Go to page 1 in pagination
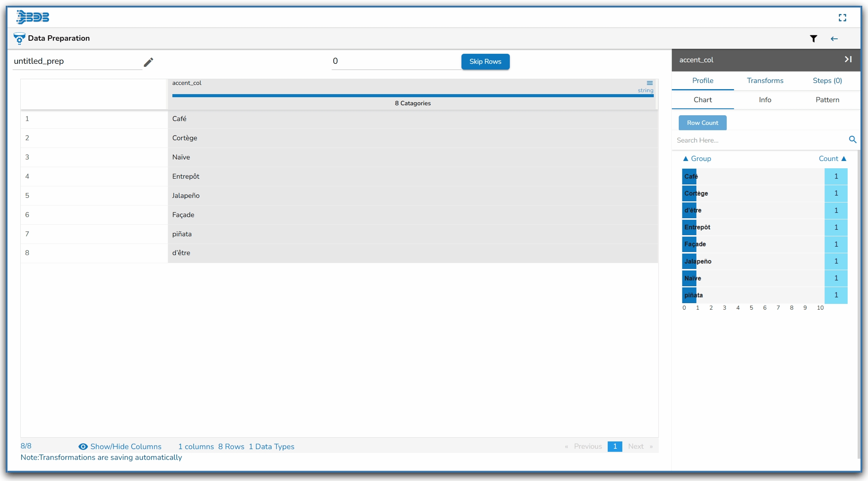 [x=615, y=446]
